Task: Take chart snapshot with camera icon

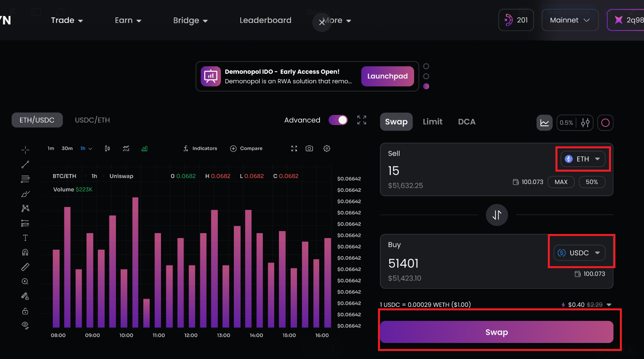Action: [x=309, y=149]
